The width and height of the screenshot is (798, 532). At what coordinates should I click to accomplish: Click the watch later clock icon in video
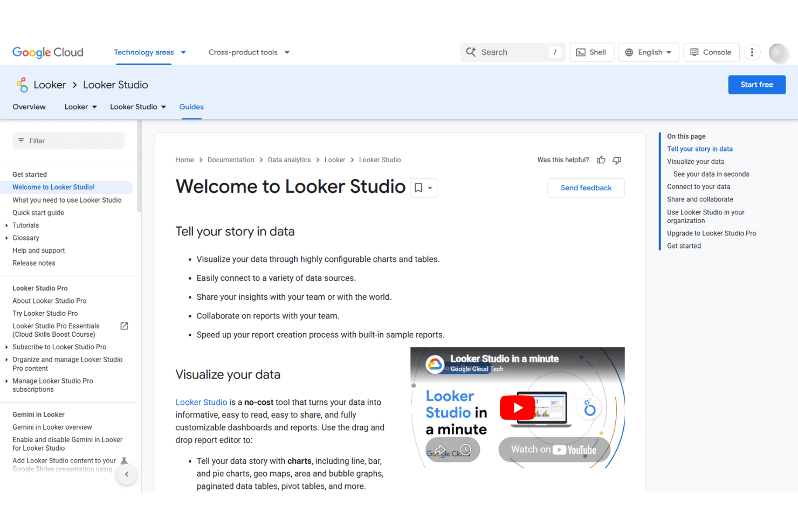[465, 450]
